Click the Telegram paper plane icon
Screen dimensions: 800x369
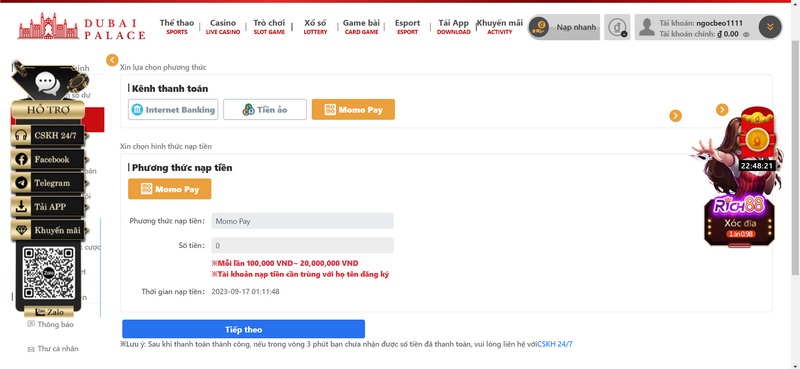click(21, 183)
